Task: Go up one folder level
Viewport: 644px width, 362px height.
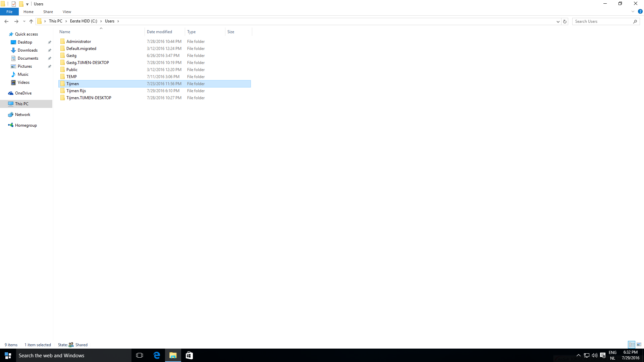Action: point(31,21)
